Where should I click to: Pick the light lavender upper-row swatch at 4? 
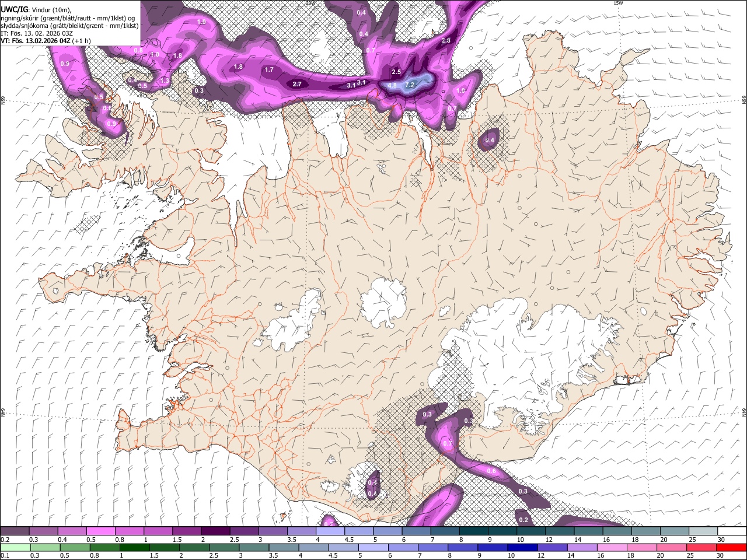(x=330, y=531)
